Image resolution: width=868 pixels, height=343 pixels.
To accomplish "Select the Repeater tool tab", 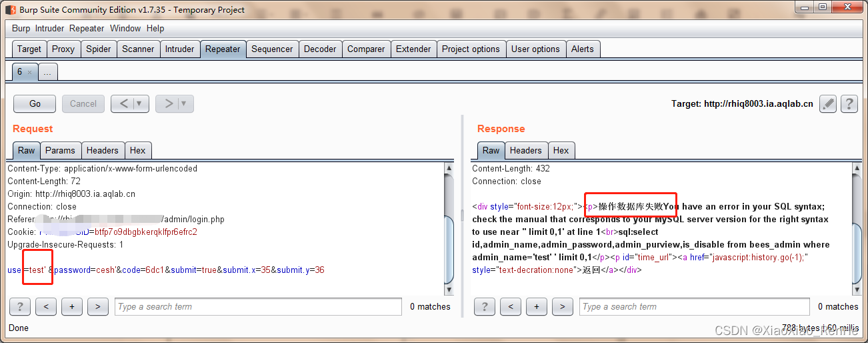I will (x=223, y=49).
